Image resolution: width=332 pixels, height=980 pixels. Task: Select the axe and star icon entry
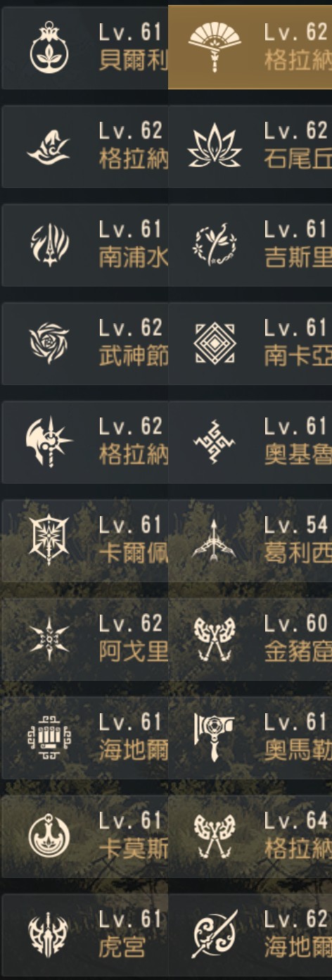pos(84,442)
